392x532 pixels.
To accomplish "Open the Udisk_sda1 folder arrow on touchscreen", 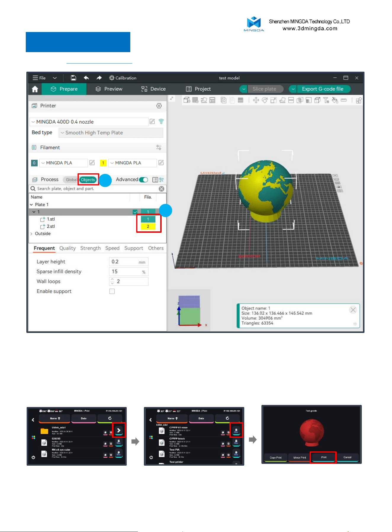I will 119,430.
